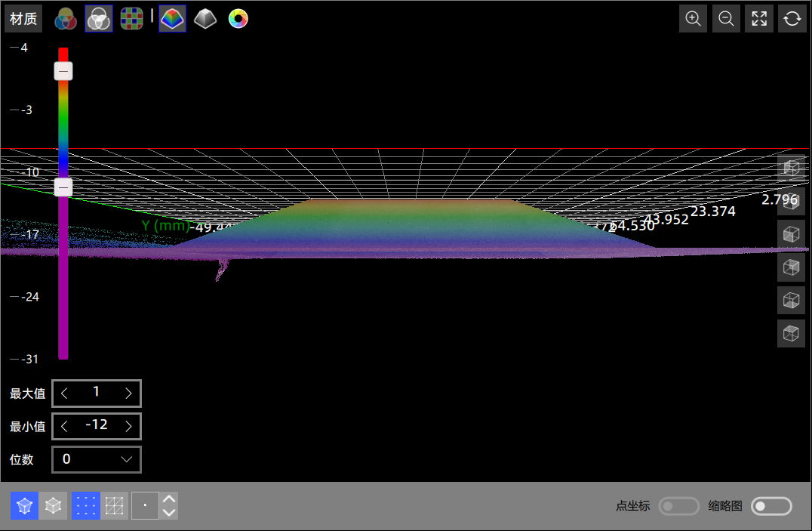
Task: Click the 材质 material button
Action: (x=23, y=19)
